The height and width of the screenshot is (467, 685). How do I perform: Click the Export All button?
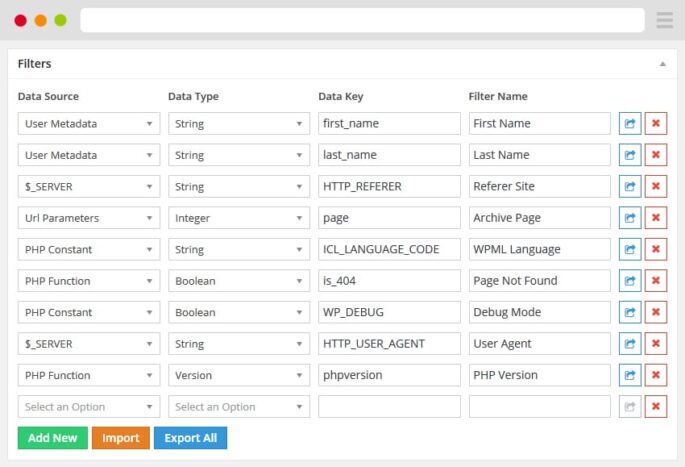pyautogui.click(x=190, y=438)
